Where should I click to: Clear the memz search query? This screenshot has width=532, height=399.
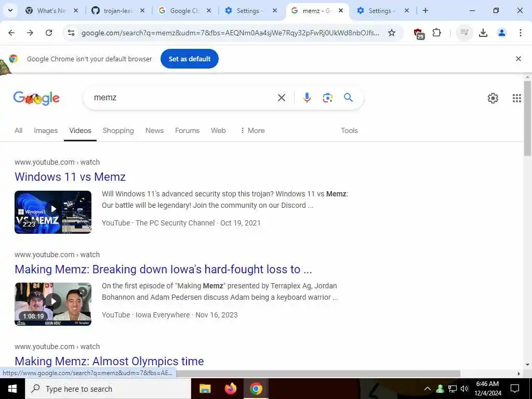tap(281, 98)
